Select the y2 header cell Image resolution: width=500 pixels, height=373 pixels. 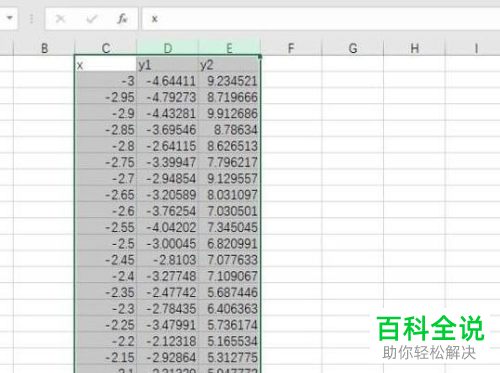click(229, 64)
